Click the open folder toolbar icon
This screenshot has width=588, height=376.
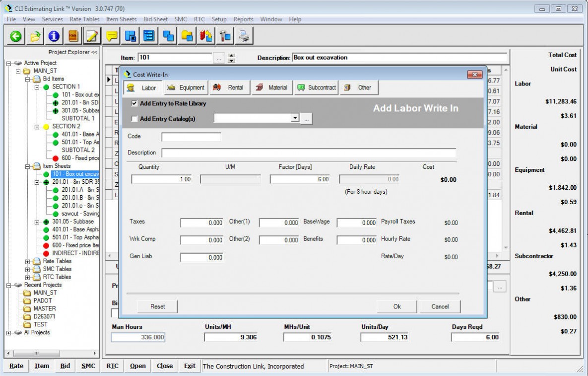(35, 36)
